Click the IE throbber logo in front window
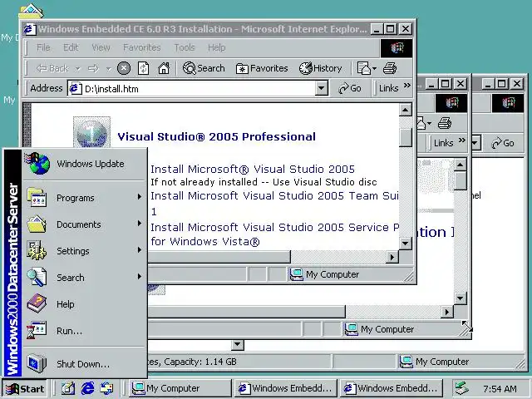 coord(397,48)
